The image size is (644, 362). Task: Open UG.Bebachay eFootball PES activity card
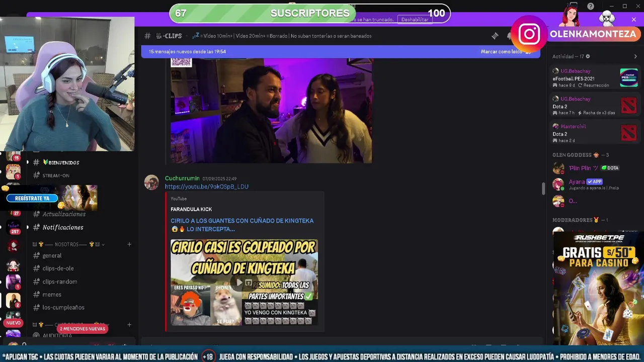595,78
